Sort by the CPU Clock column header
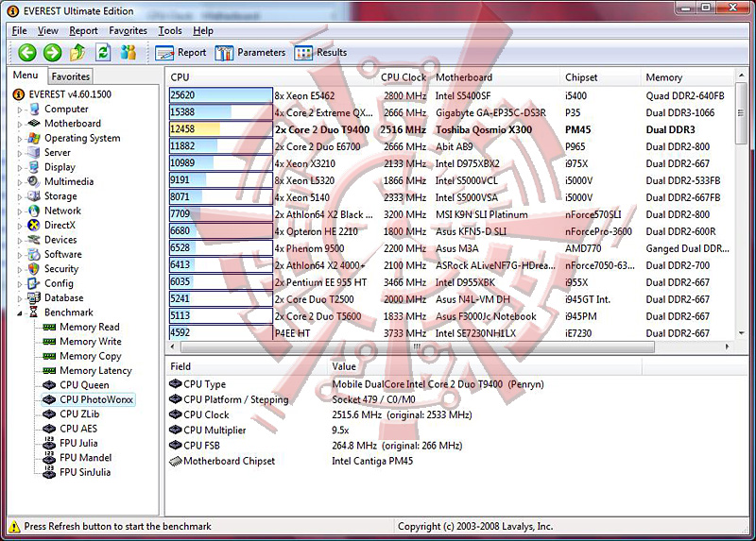 [404, 77]
